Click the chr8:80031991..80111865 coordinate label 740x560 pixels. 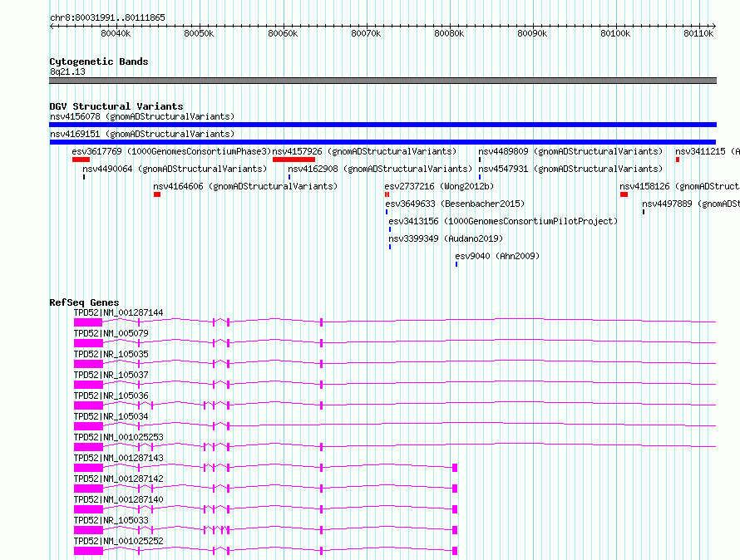tap(107, 18)
